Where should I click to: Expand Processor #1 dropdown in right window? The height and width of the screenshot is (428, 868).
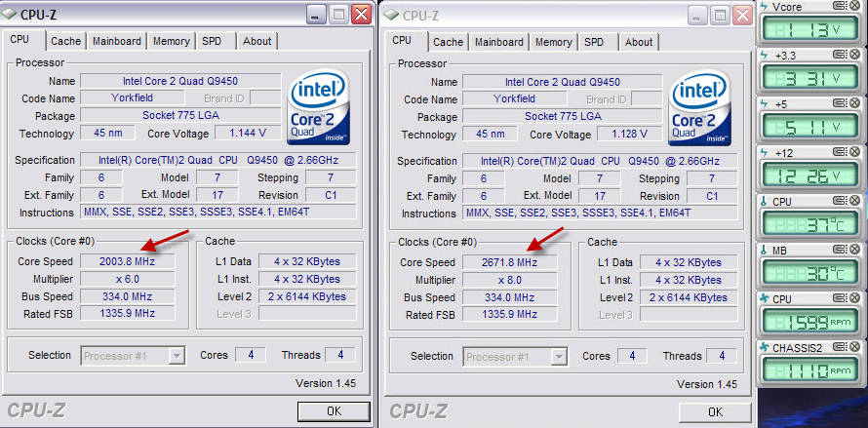[x=559, y=357]
